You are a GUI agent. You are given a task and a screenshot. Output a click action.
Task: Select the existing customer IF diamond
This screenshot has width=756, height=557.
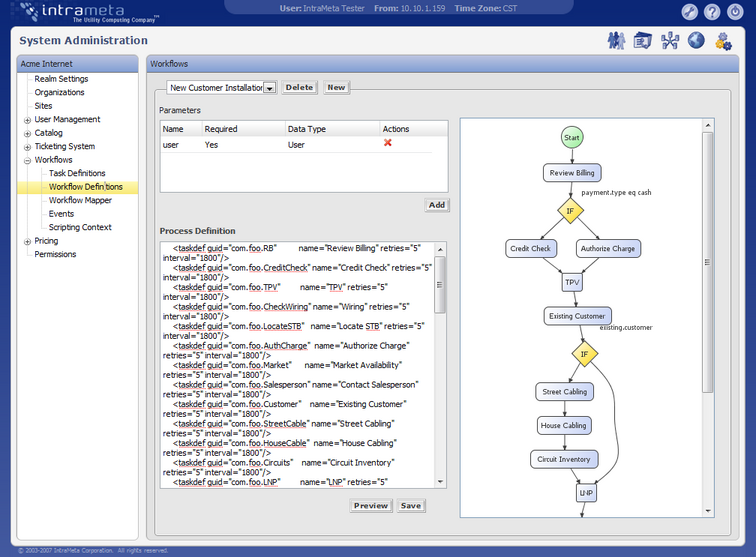click(x=584, y=354)
